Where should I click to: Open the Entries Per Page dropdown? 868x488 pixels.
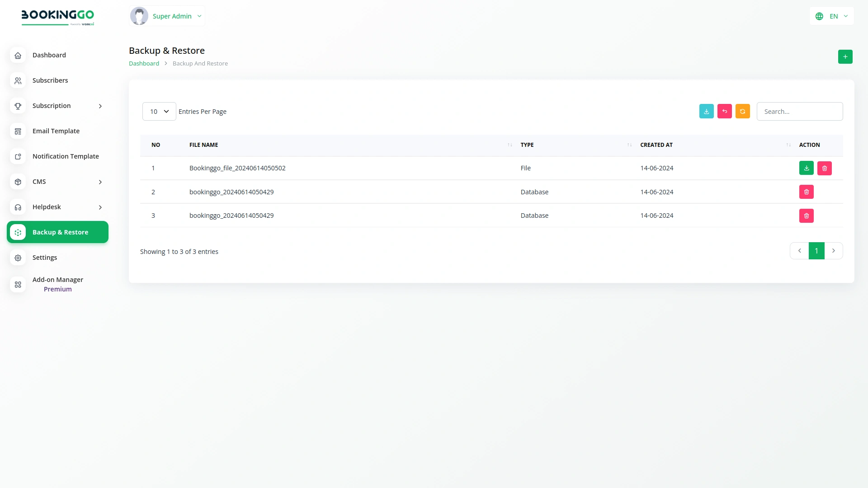[159, 111]
